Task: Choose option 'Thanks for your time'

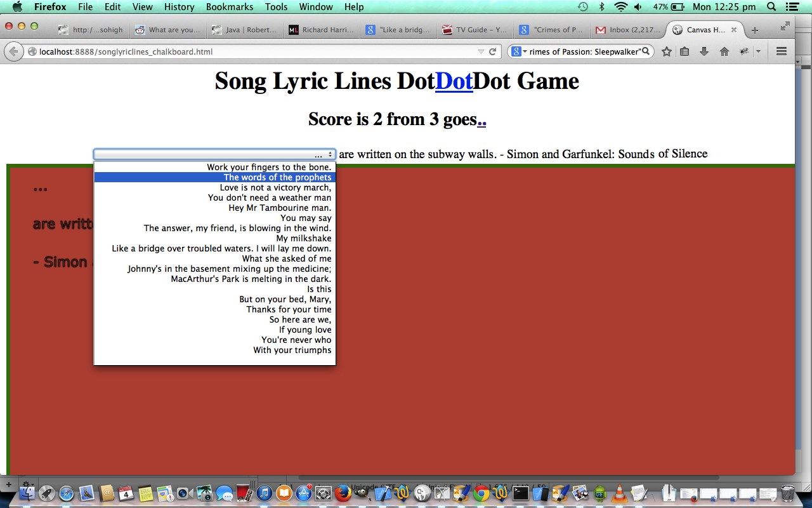Action: click(x=214, y=309)
